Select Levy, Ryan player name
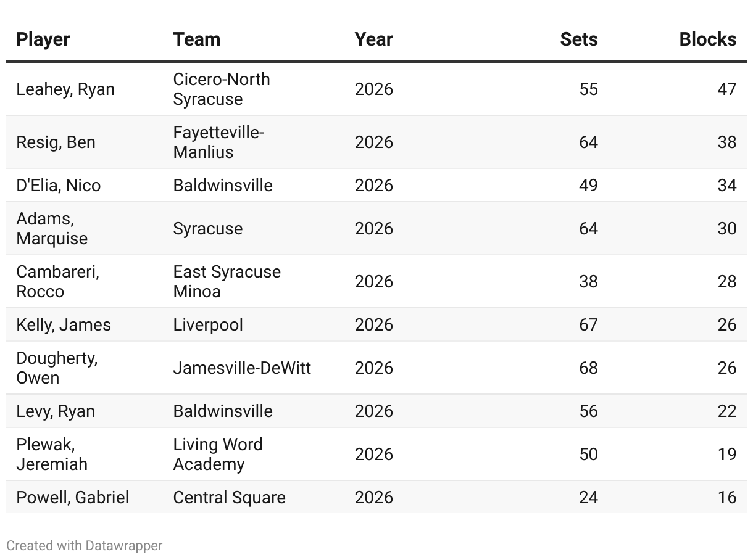The image size is (753, 560). click(x=56, y=411)
